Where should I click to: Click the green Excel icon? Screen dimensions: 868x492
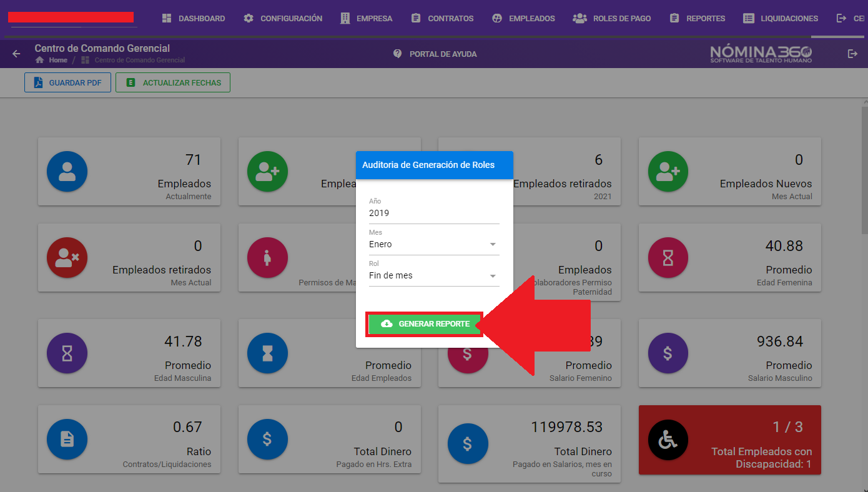pos(131,82)
